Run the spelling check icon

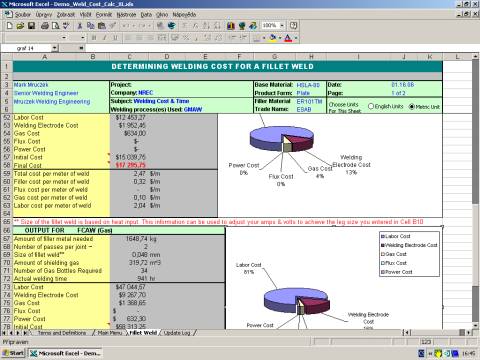[x=66, y=26]
